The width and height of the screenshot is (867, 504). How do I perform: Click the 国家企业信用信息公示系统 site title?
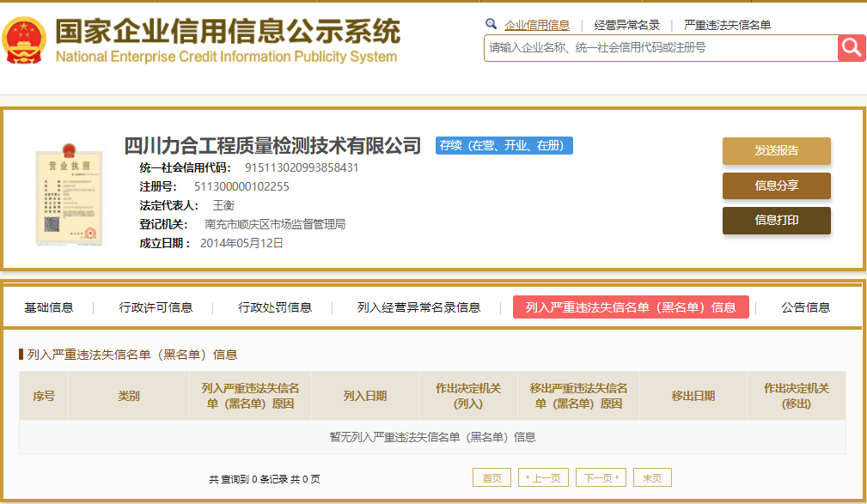coord(227,31)
